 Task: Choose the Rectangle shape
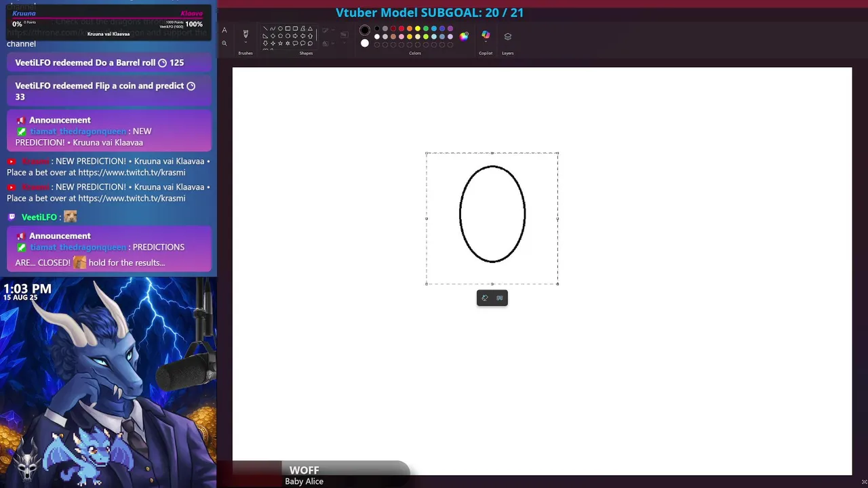(288, 28)
